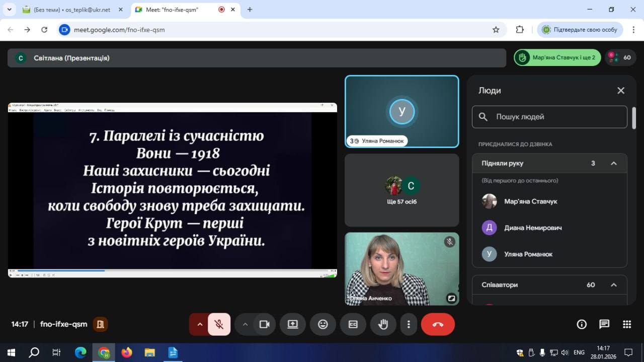This screenshot has height=362, width=644.
Task: Click 'Мар'яна Ставчук і ще 2' raised-hands pill
Action: tap(557, 57)
